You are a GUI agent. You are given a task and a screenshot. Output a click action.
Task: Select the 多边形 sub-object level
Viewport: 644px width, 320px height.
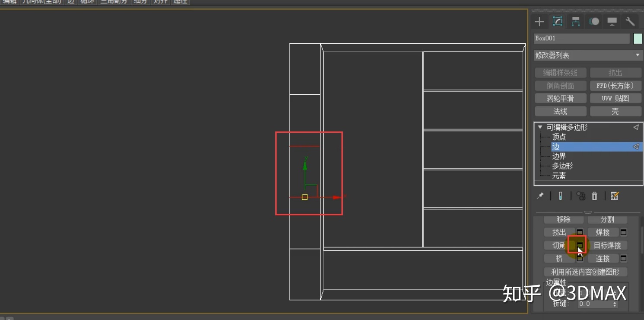click(x=562, y=166)
